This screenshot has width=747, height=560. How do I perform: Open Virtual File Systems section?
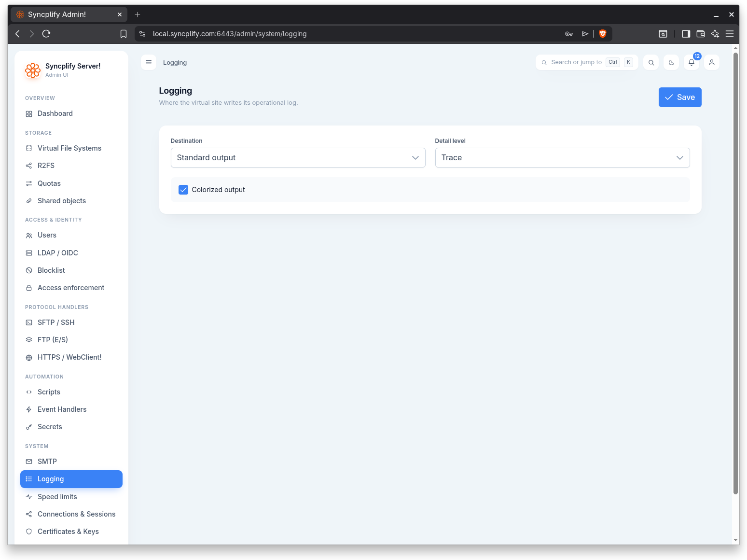(71, 148)
